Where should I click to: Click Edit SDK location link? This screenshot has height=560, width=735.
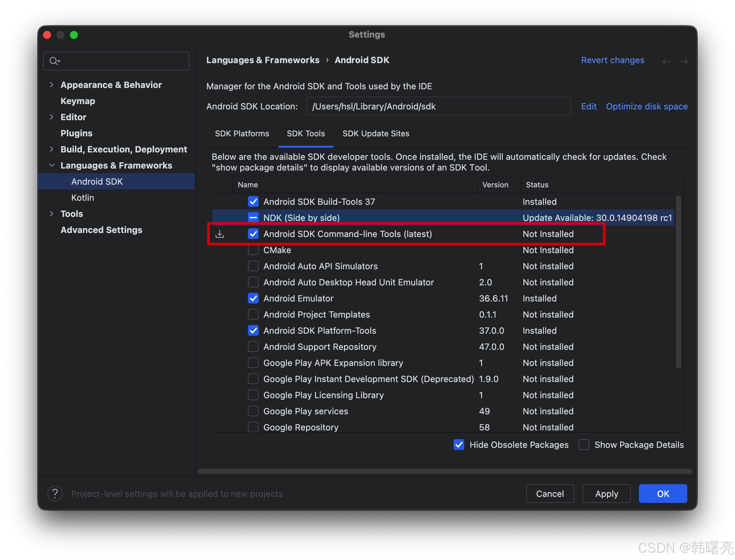tap(589, 106)
